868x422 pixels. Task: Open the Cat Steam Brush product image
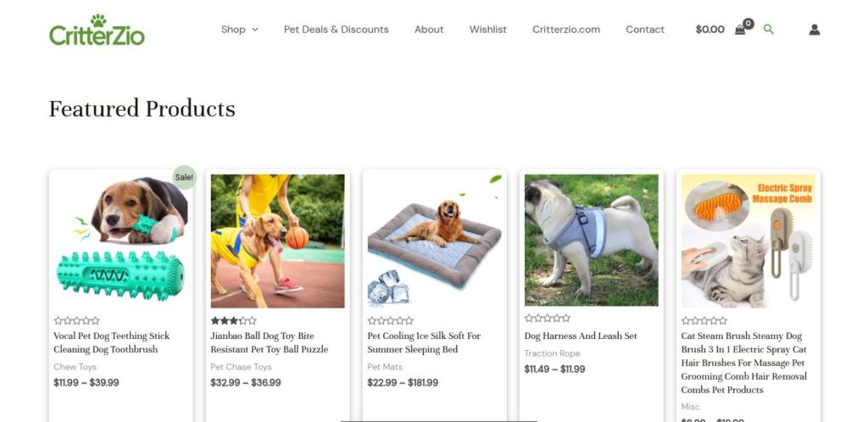click(x=748, y=241)
